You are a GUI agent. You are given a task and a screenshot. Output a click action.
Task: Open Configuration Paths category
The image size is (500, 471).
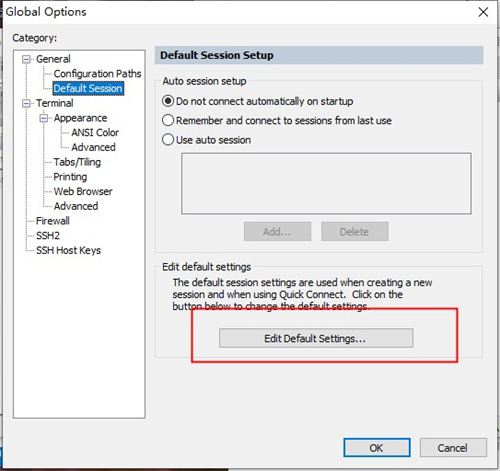[97, 74]
